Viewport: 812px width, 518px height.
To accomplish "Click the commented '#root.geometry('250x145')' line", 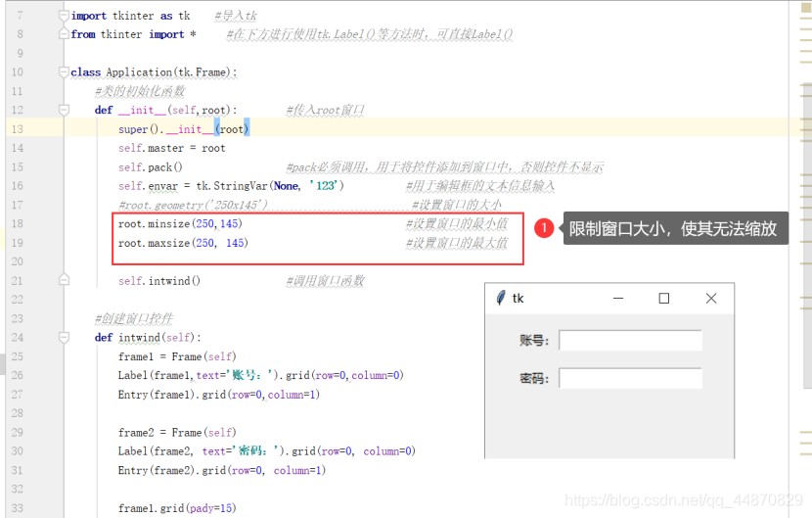I will click(x=193, y=205).
